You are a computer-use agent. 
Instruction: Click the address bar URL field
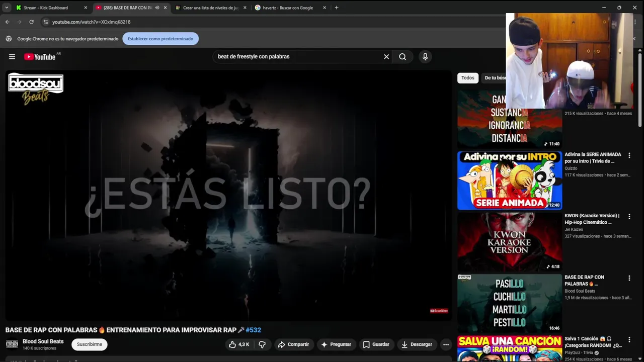pyautogui.click(x=272, y=22)
